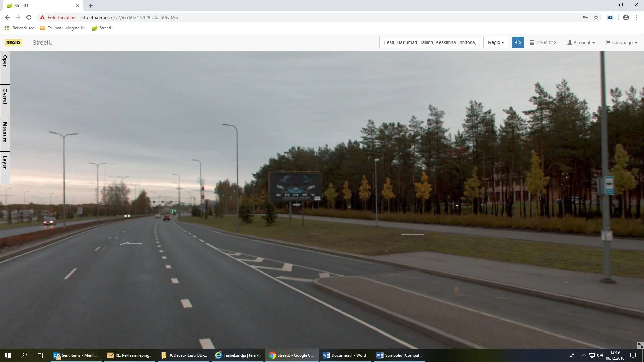Image resolution: width=644 pixels, height=362 pixels.
Task: Click the StreetU title link
Action: coord(42,43)
